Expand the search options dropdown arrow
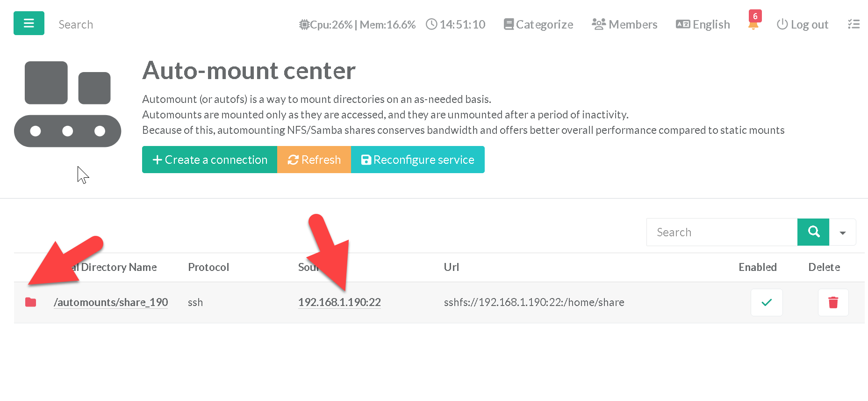The image size is (868, 401). (842, 233)
